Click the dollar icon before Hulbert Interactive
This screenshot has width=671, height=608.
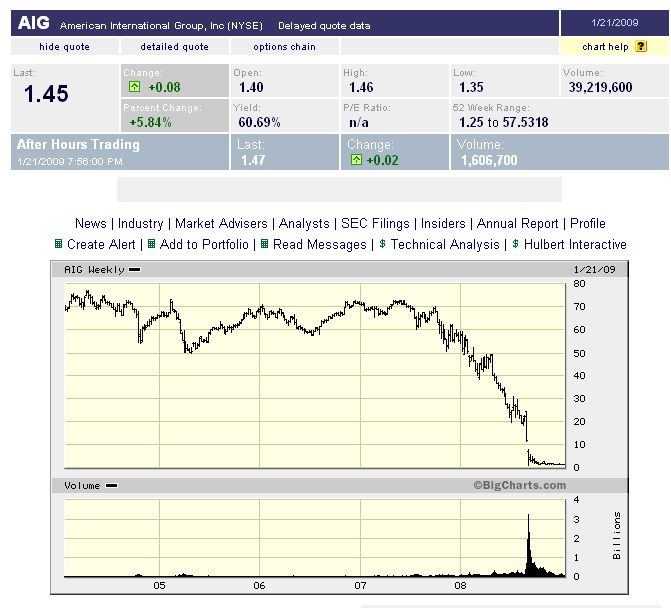(515, 244)
